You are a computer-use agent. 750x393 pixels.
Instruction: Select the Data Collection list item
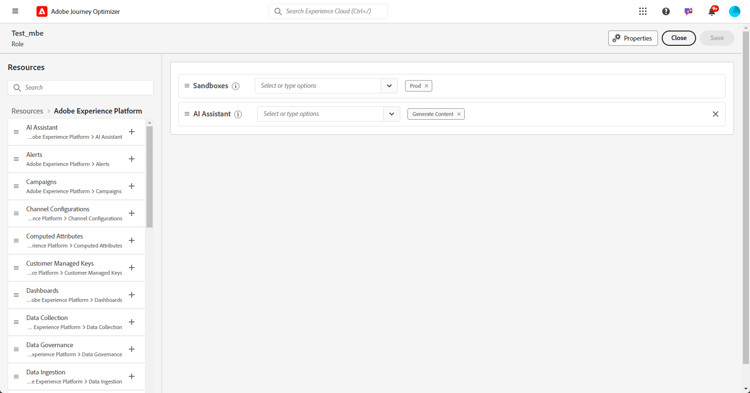pyautogui.click(x=77, y=322)
